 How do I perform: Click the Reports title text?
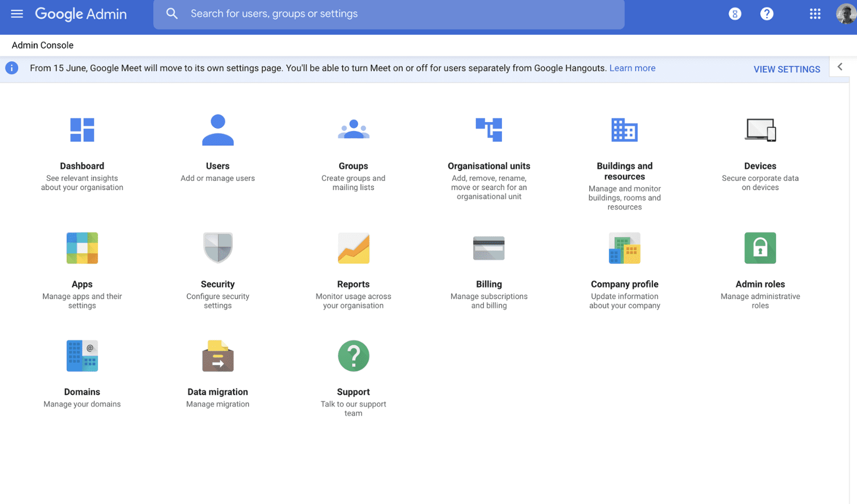pos(354,284)
